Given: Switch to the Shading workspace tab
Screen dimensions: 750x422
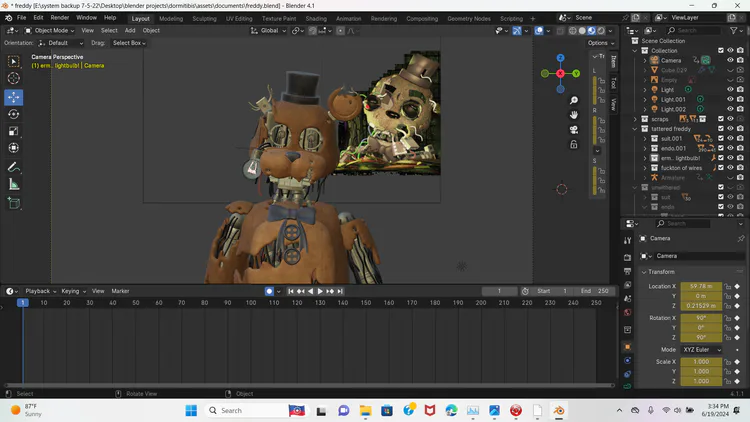Looking at the screenshot, I should [316, 19].
